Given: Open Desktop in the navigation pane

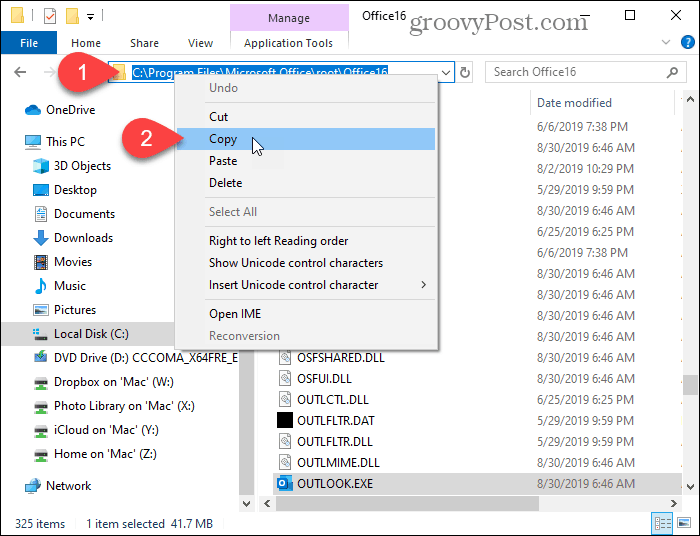Looking at the screenshot, I should click(x=75, y=190).
